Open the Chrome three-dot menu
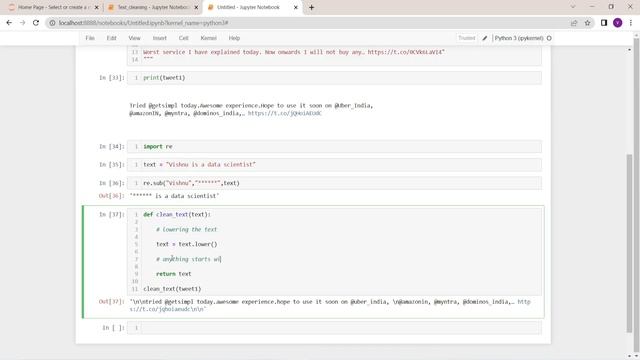This screenshot has width=640, height=360. tap(631, 23)
